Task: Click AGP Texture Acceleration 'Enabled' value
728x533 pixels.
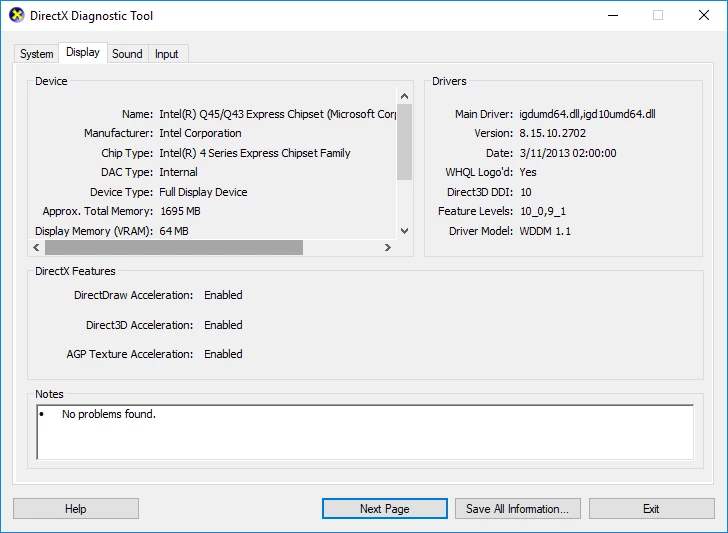Action: [223, 354]
